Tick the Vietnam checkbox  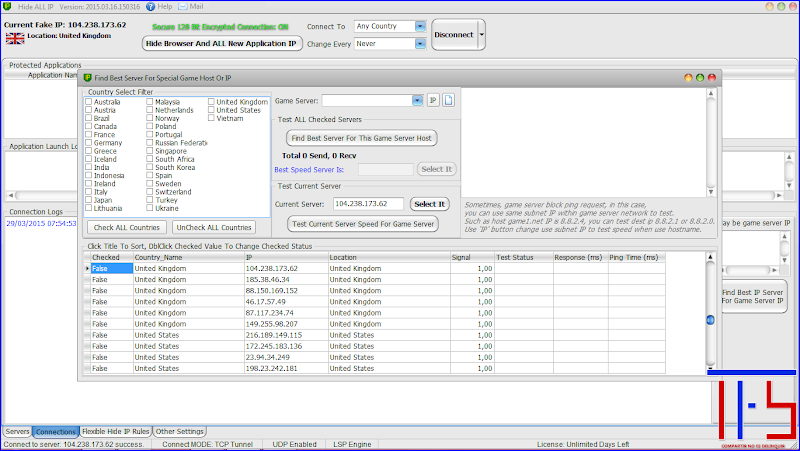(211, 118)
